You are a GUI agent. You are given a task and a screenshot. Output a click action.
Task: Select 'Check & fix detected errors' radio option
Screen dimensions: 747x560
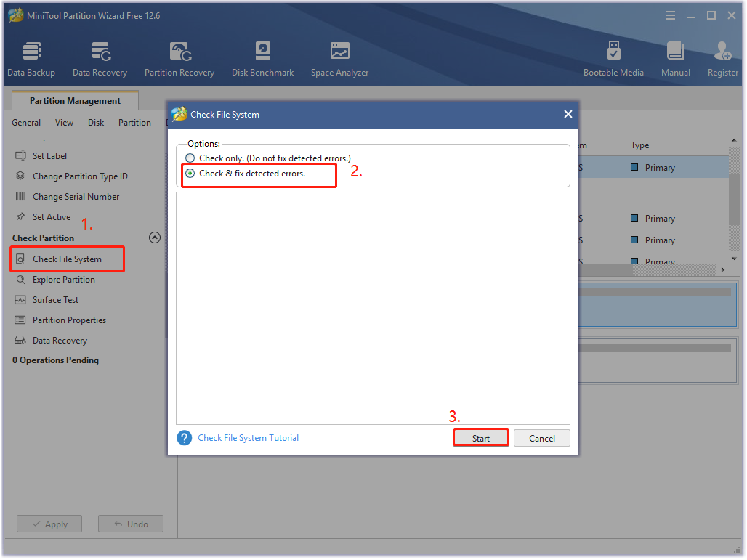click(x=190, y=174)
